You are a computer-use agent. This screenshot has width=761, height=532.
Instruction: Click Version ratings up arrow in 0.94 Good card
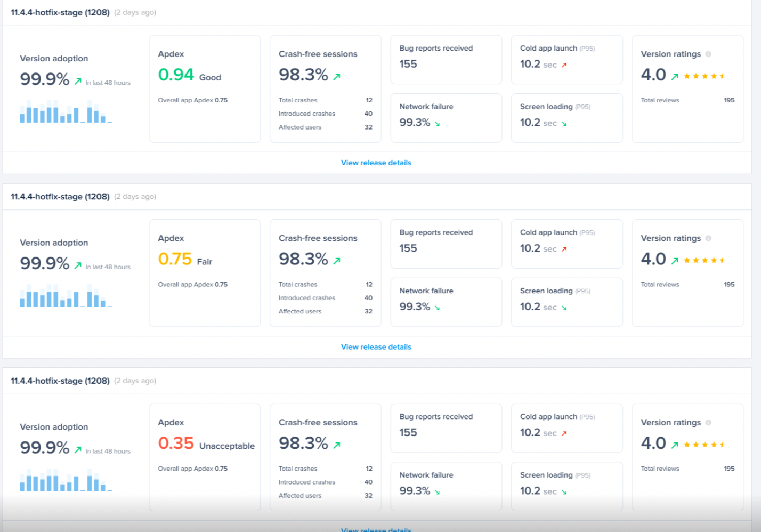click(x=675, y=77)
